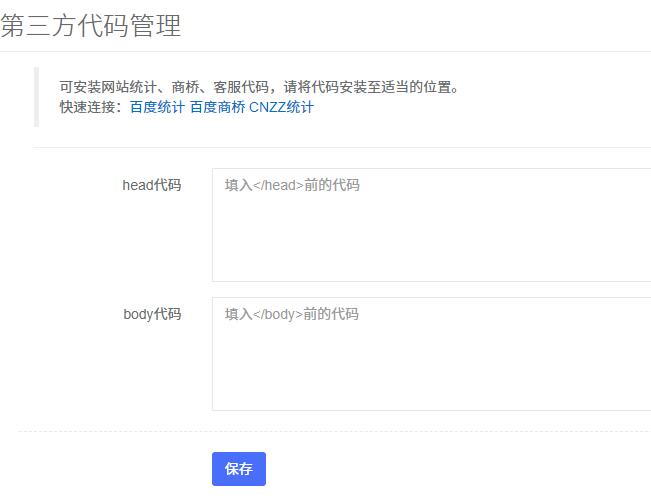Open the 百度商桥 quick link
Viewport: 651px width, 500px height.
pos(217,107)
